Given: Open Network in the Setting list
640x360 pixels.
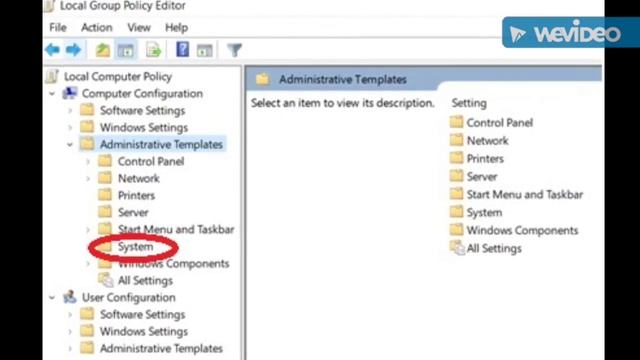Looking at the screenshot, I should tap(487, 141).
